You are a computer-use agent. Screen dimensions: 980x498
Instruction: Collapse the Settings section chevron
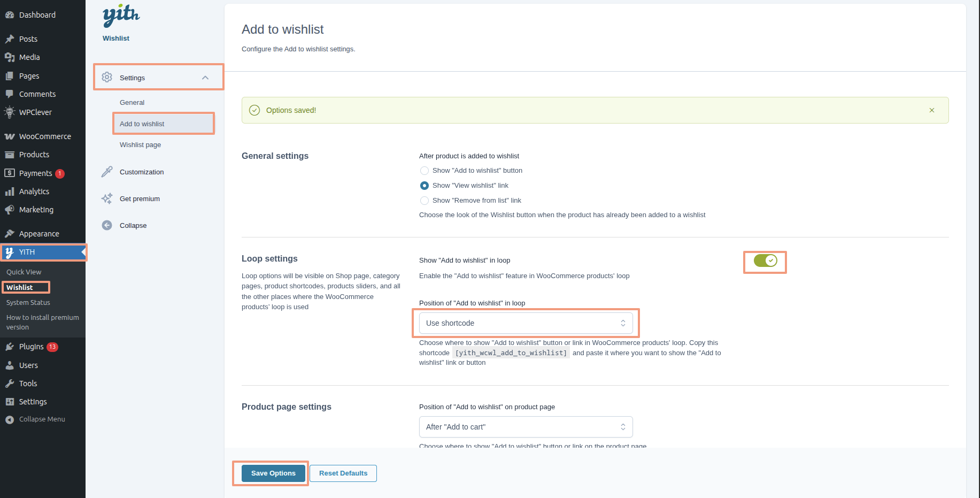(205, 78)
